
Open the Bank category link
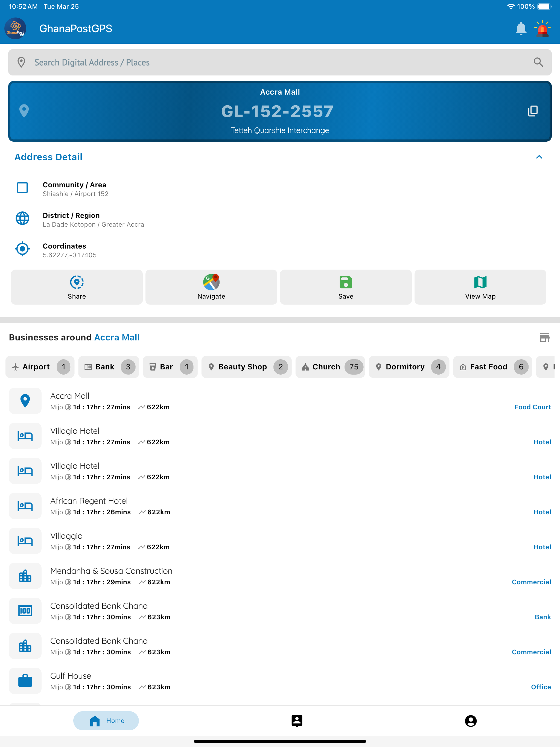point(543,617)
